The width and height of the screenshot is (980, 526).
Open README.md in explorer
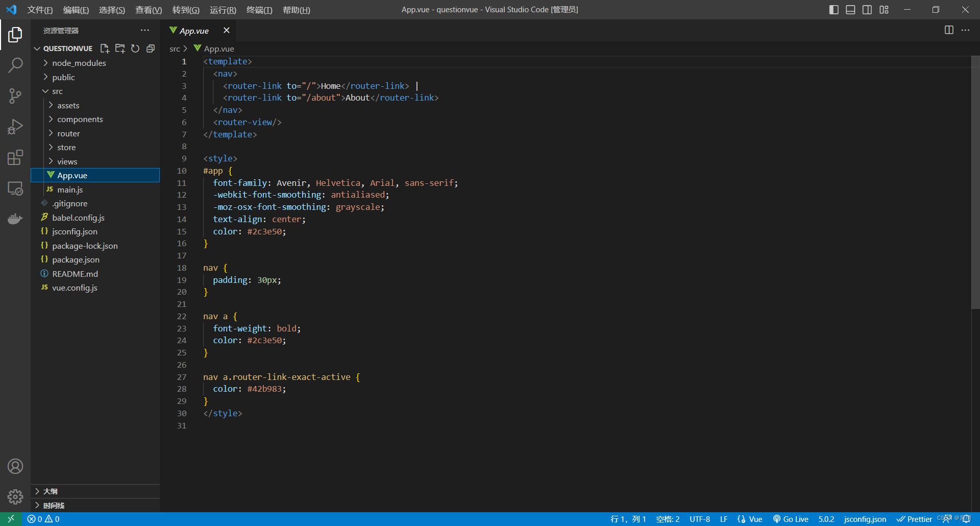[95, 274]
